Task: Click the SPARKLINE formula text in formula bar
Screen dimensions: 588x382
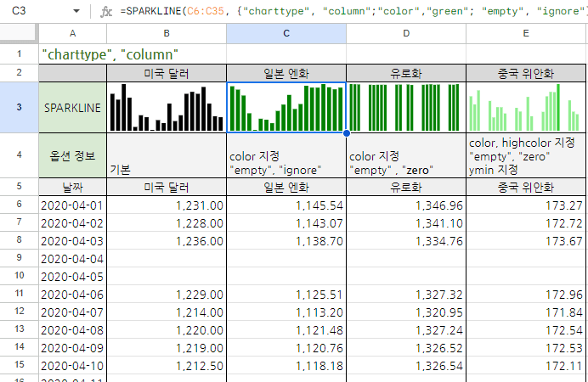Action: click(x=340, y=12)
